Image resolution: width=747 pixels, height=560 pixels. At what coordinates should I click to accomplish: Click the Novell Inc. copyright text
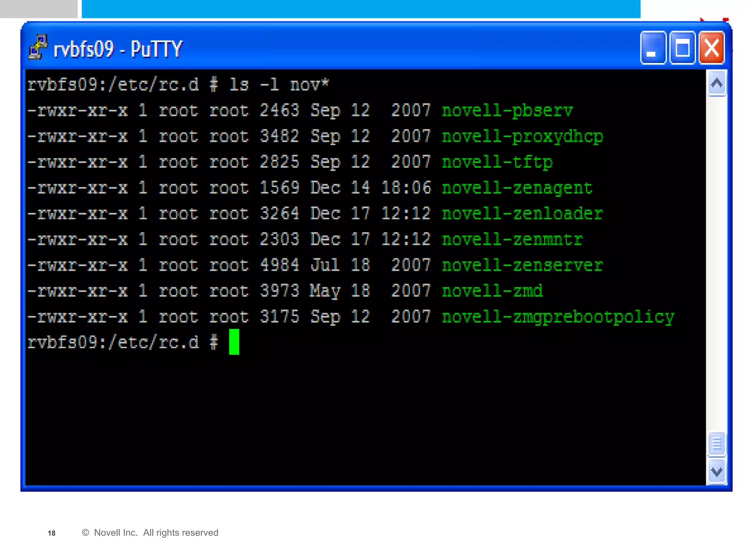coord(150,533)
